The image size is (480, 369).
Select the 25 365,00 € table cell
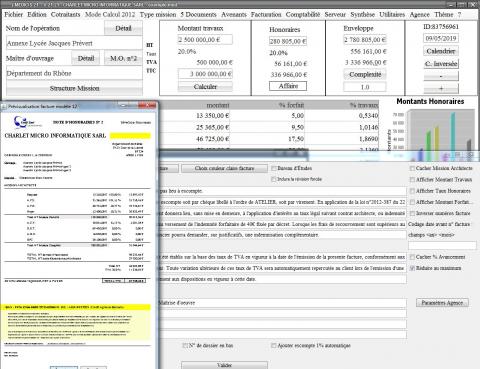tap(212, 127)
